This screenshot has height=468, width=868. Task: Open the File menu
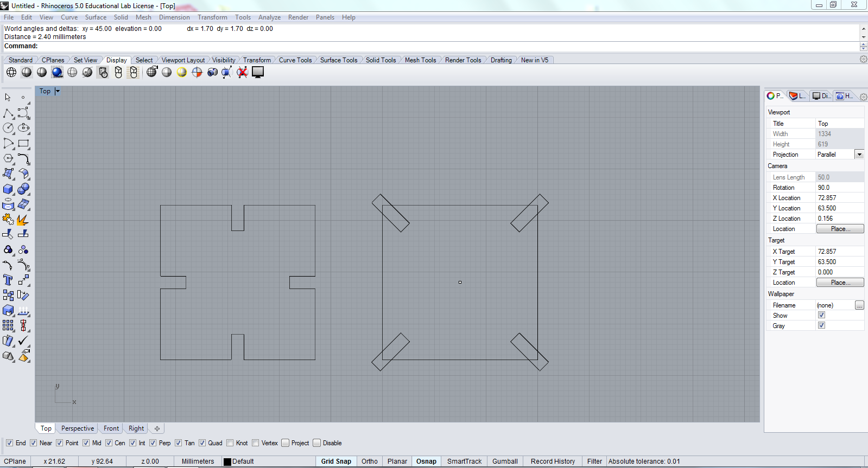[9, 17]
